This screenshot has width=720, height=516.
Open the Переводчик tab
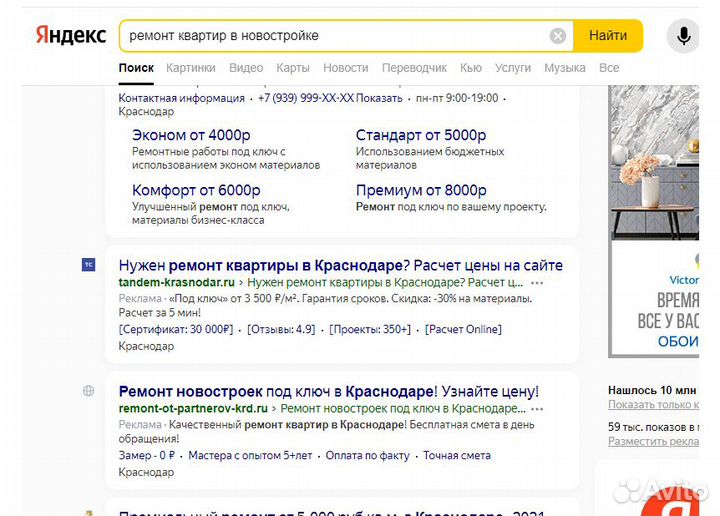pos(414,68)
